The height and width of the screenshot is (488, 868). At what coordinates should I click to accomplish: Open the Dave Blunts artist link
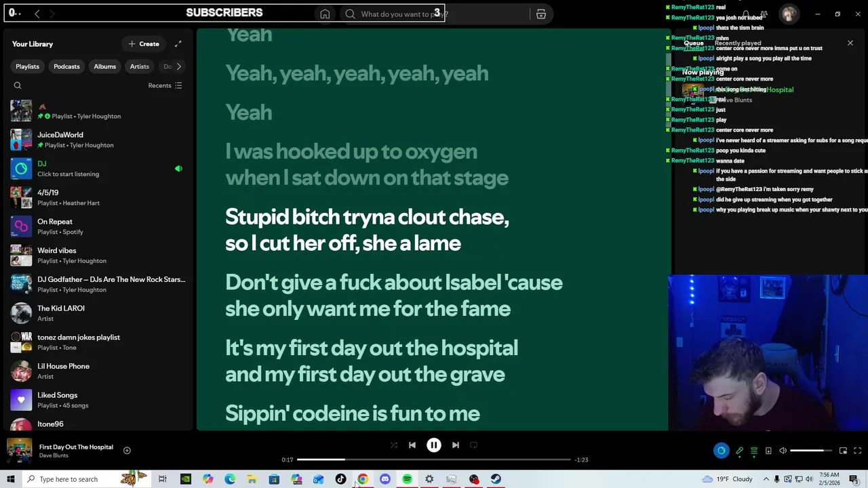click(54, 455)
